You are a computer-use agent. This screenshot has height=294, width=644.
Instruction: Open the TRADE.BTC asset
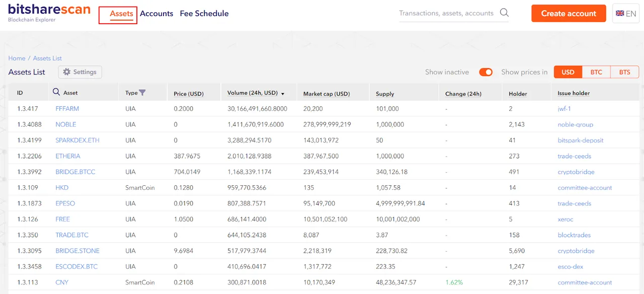tap(71, 235)
